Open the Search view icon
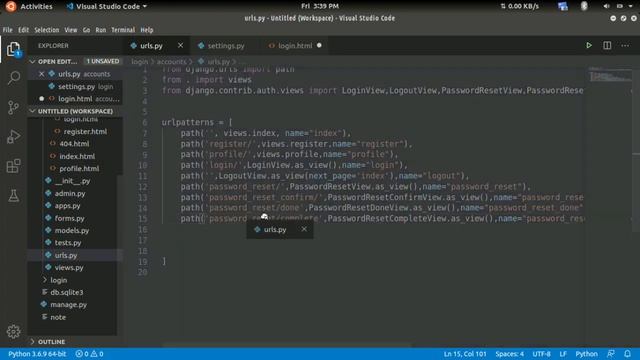This screenshot has height=360, width=640. (13, 78)
